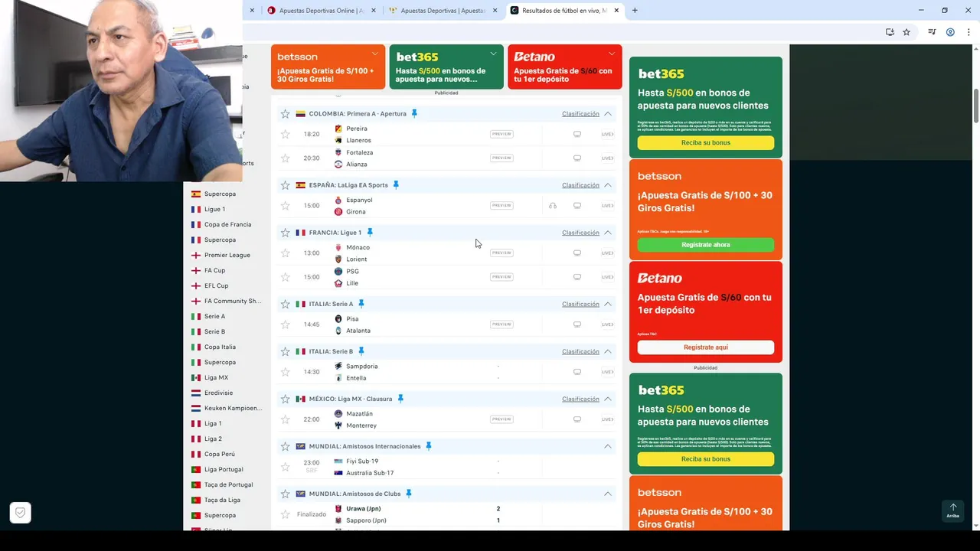Click the Urawa (Jpn) team name

pyautogui.click(x=363, y=508)
